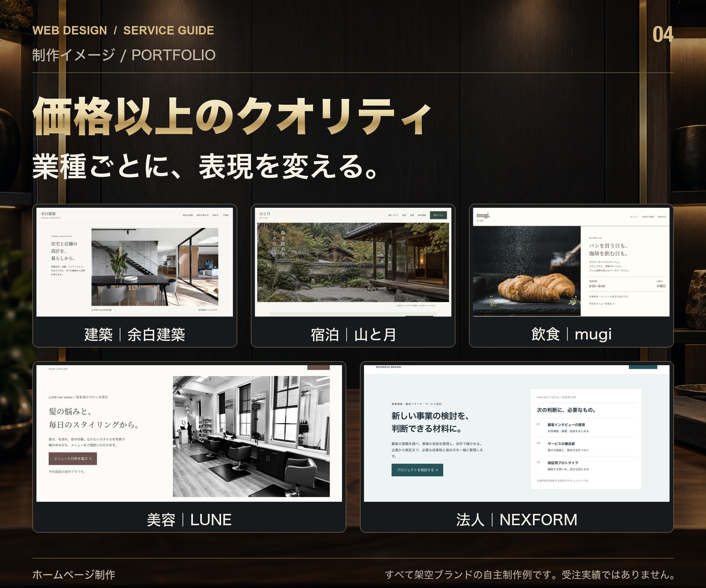The height and width of the screenshot is (588, 706).
Task: Open the mugi cafe site thumbnail
Action: [571, 262]
